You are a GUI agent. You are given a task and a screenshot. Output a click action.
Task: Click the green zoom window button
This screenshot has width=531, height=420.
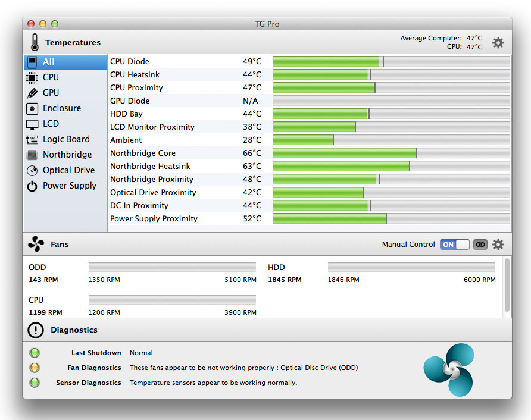(55, 24)
